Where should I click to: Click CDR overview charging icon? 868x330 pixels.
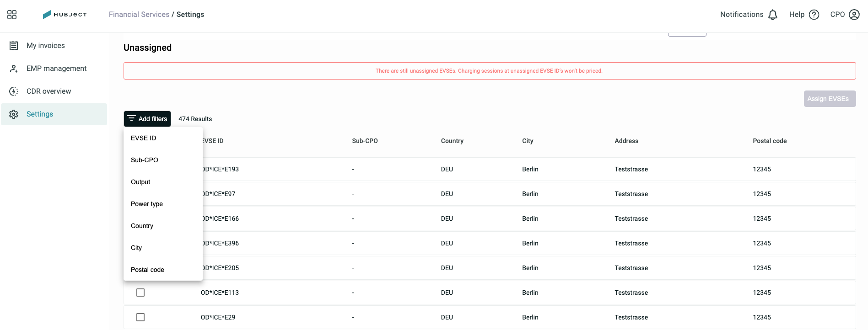pyautogui.click(x=14, y=91)
